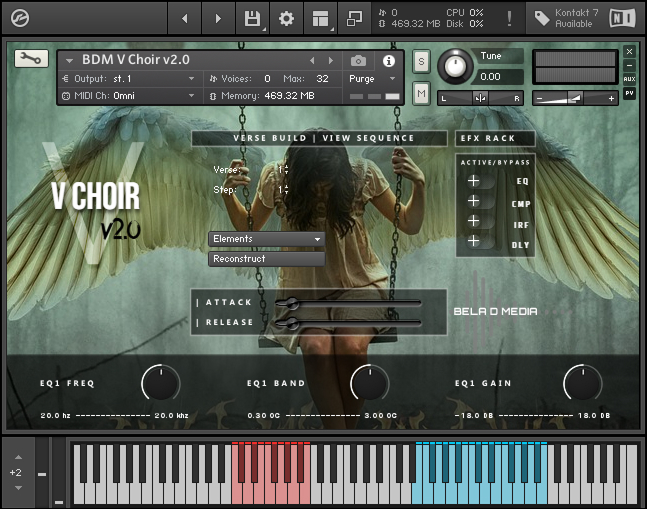Open the Output st. 1 dropdown
Screen dimensions: 647x509
[129, 78]
